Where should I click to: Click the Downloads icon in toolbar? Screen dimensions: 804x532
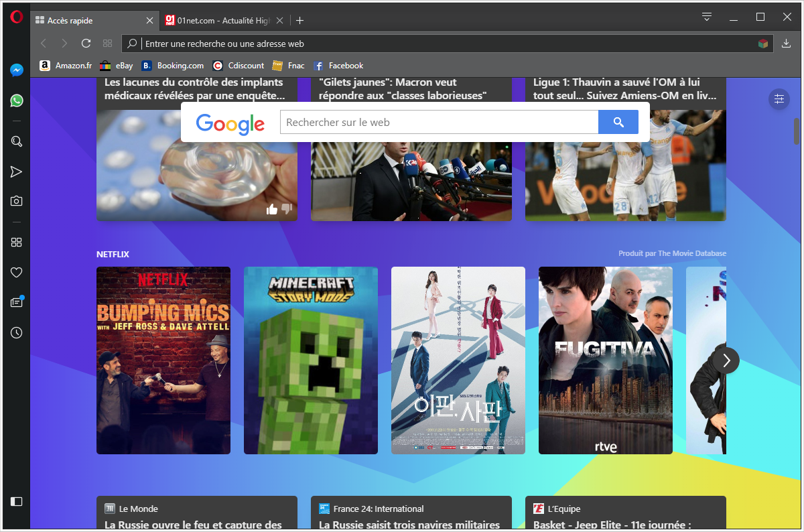tap(787, 44)
